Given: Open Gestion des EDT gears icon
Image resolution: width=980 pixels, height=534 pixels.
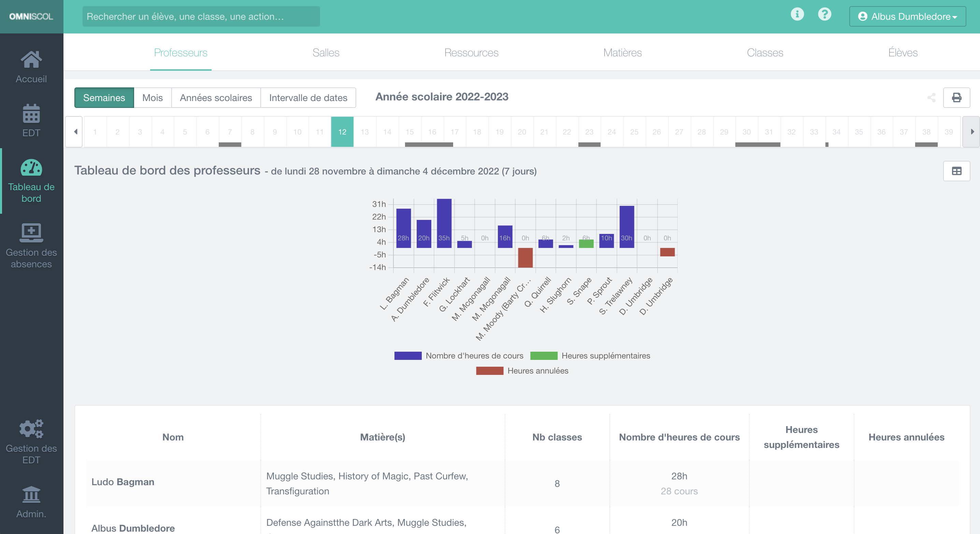Looking at the screenshot, I should click(31, 429).
